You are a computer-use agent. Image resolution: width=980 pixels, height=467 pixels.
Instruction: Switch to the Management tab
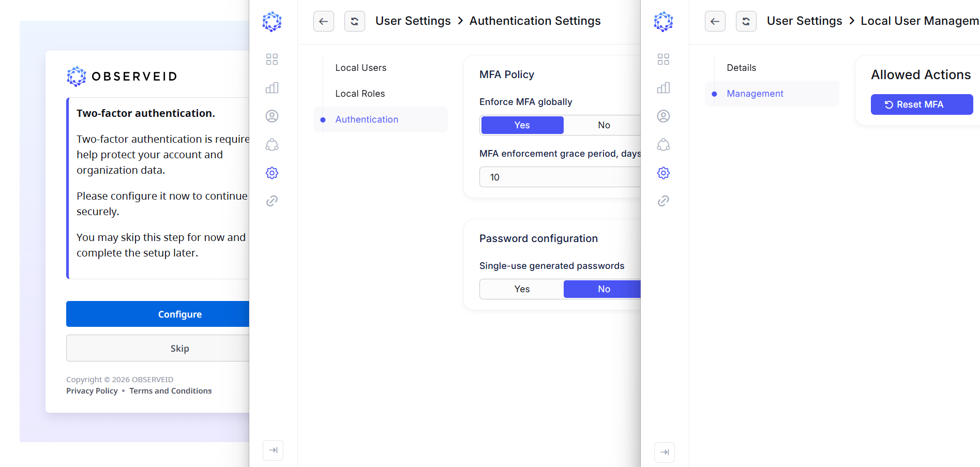[772, 94]
